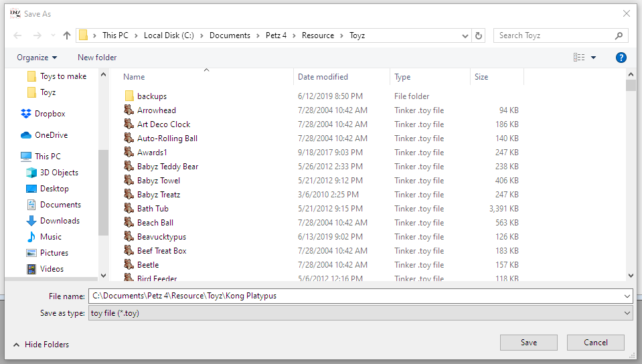Select Documents in the breadcrumb path
642x364 pixels.
click(x=230, y=35)
